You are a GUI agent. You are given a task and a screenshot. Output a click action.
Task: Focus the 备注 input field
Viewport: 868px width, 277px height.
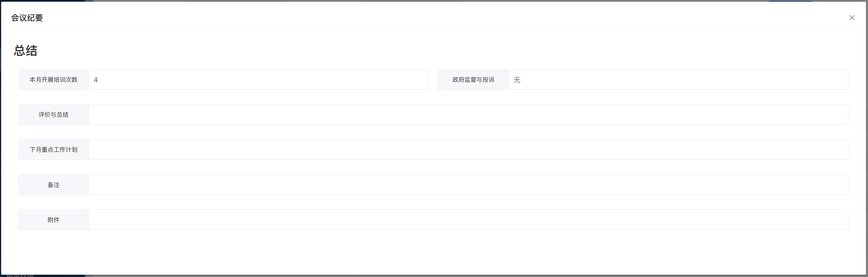pos(468,185)
